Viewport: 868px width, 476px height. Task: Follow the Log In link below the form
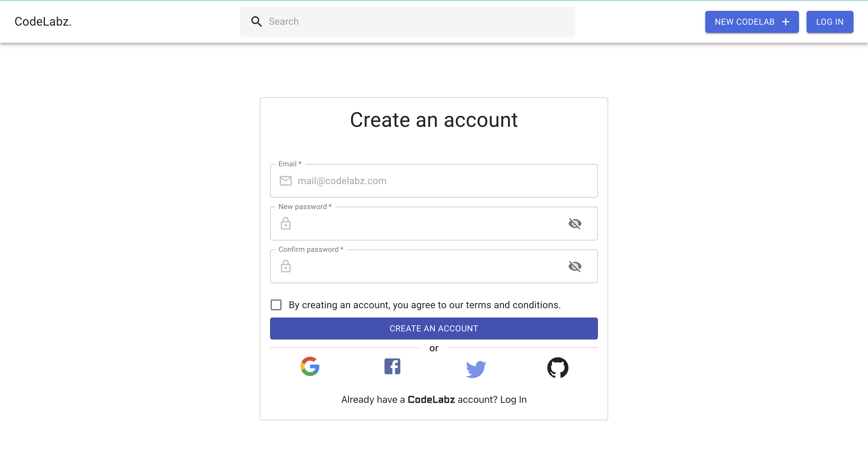(514, 399)
